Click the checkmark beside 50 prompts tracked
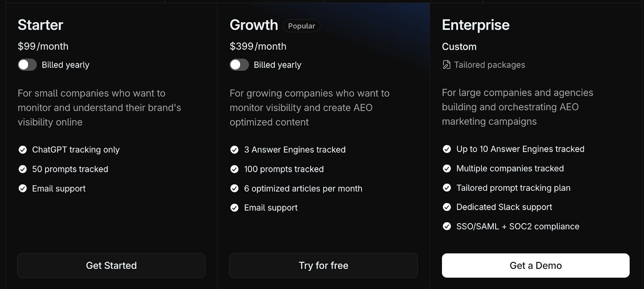Viewport: 644px width, 289px height. (22, 169)
